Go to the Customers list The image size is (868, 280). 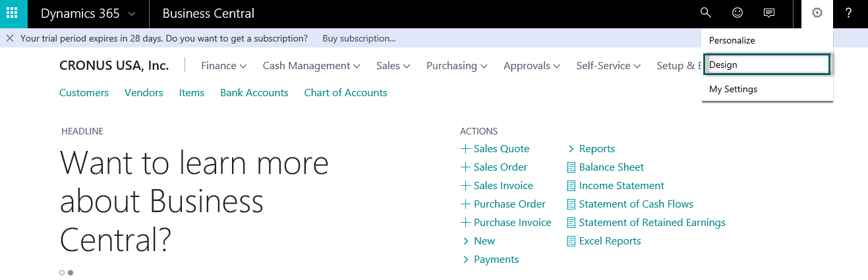(x=84, y=93)
